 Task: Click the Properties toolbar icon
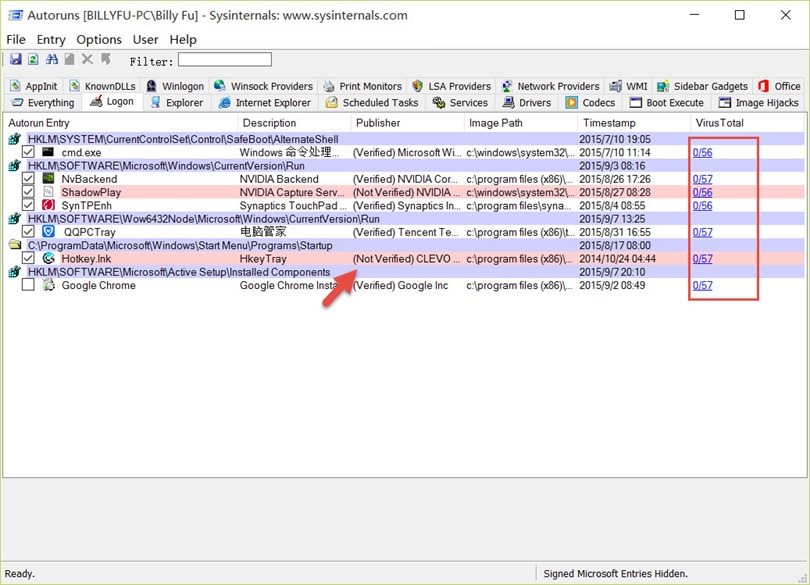pyautogui.click(x=69, y=59)
